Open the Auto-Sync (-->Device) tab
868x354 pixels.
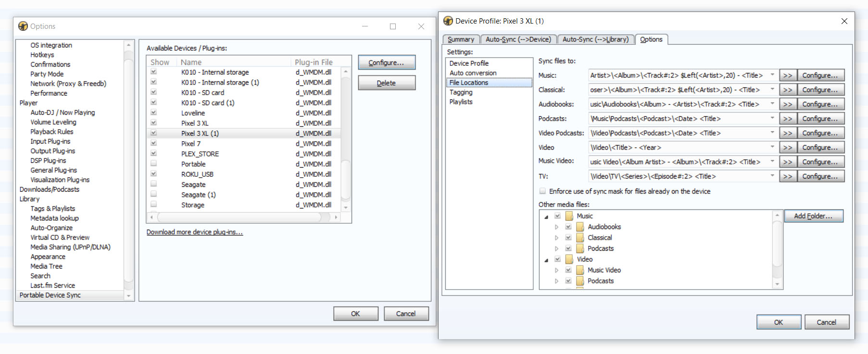click(x=518, y=39)
